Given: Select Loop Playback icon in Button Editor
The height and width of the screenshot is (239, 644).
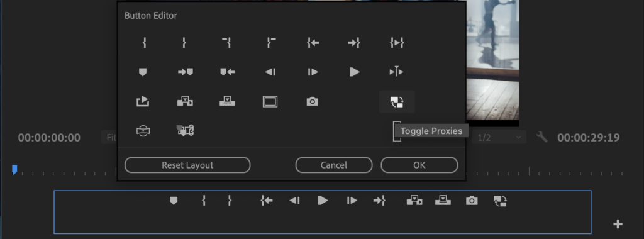Looking at the screenshot, I should pos(143,101).
